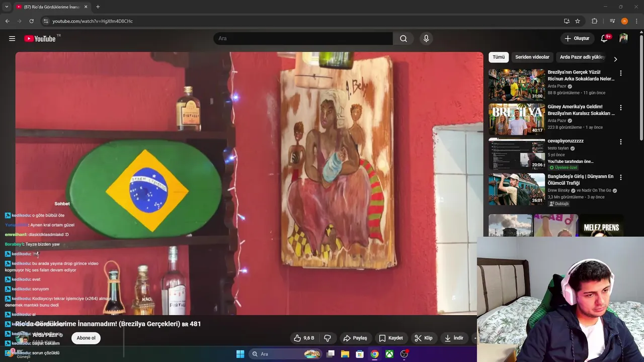Screen dimensions: 644x362
Task: Go to the YouTube home logo
Action: pyautogui.click(x=40, y=39)
